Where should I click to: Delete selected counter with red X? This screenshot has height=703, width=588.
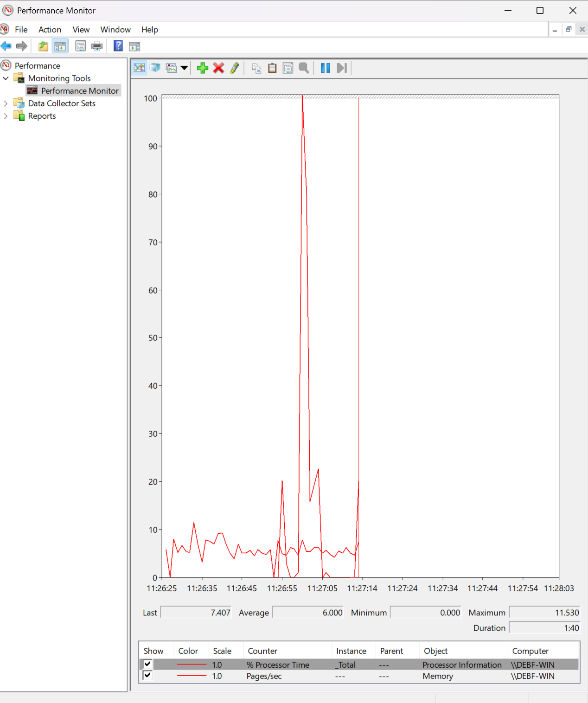coord(218,68)
